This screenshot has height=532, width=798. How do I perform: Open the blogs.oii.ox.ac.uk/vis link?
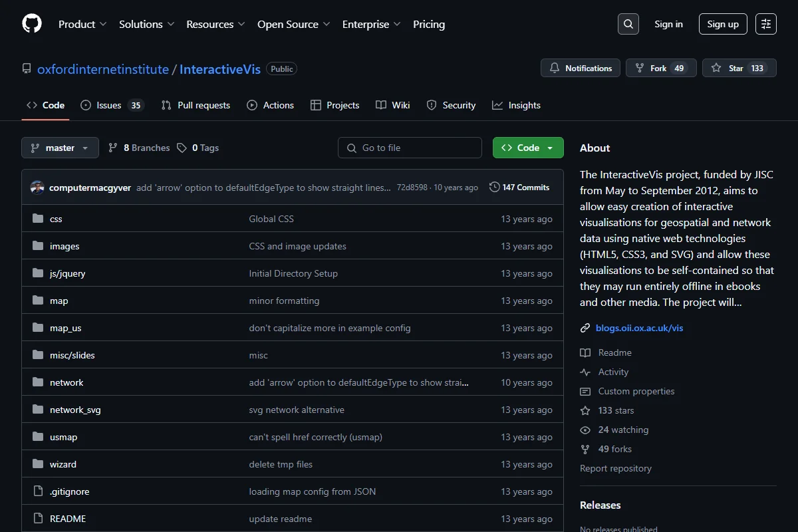639,328
